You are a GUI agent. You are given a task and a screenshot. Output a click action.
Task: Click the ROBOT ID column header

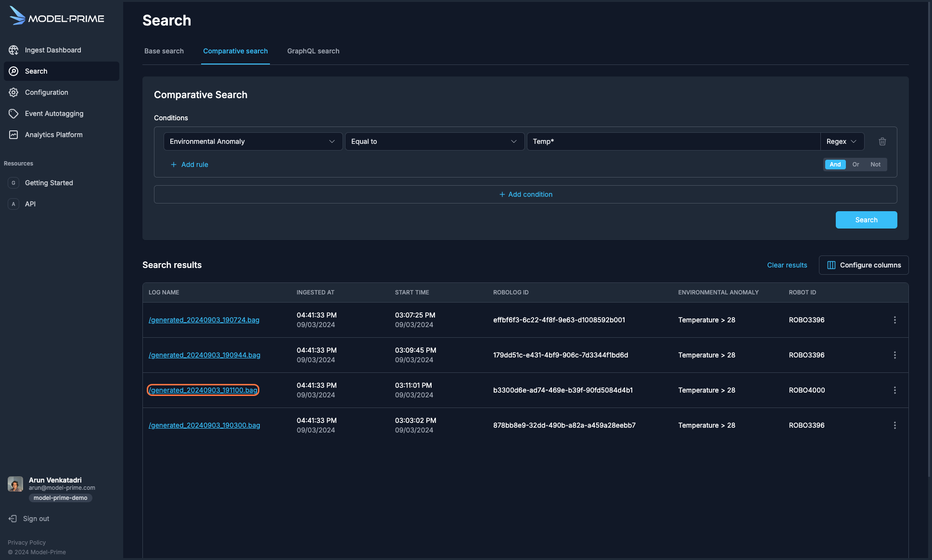coord(803,293)
